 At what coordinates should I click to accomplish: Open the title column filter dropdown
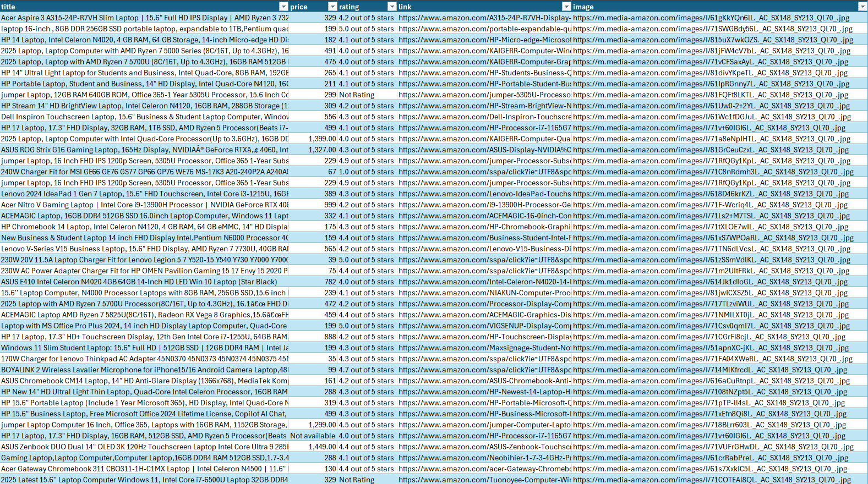[x=283, y=7]
